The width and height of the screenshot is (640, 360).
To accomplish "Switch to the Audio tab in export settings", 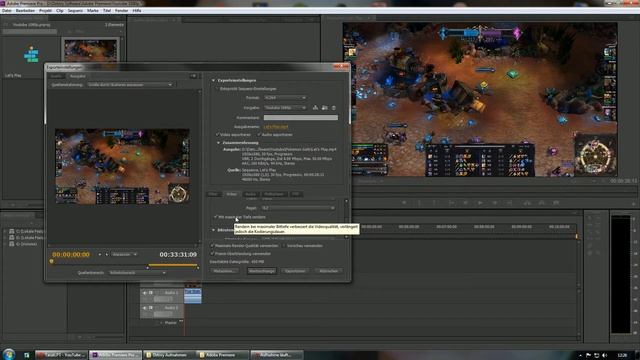I will click(x=250, y=194).
